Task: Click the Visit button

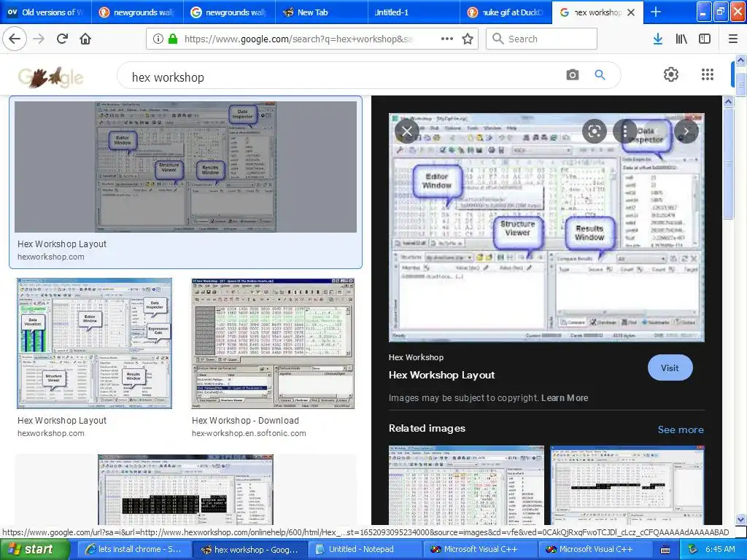Action: pyautogui.click(x=670, y=367)
